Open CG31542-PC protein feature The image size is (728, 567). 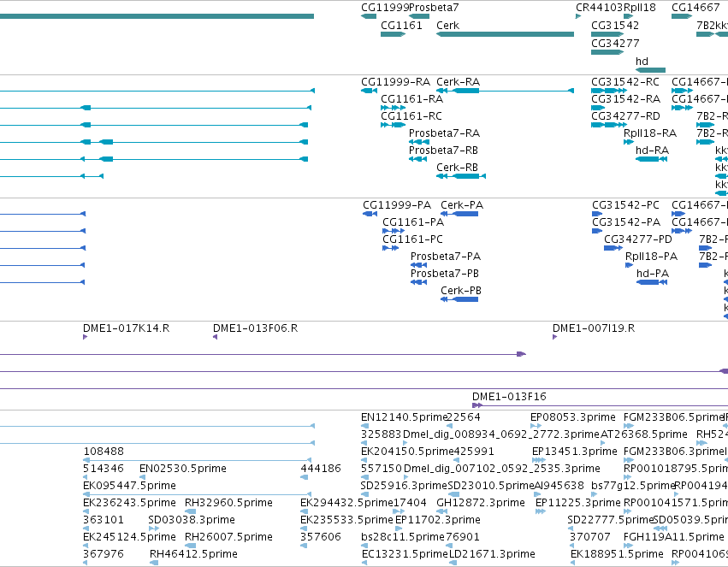[x=597, y=214]
